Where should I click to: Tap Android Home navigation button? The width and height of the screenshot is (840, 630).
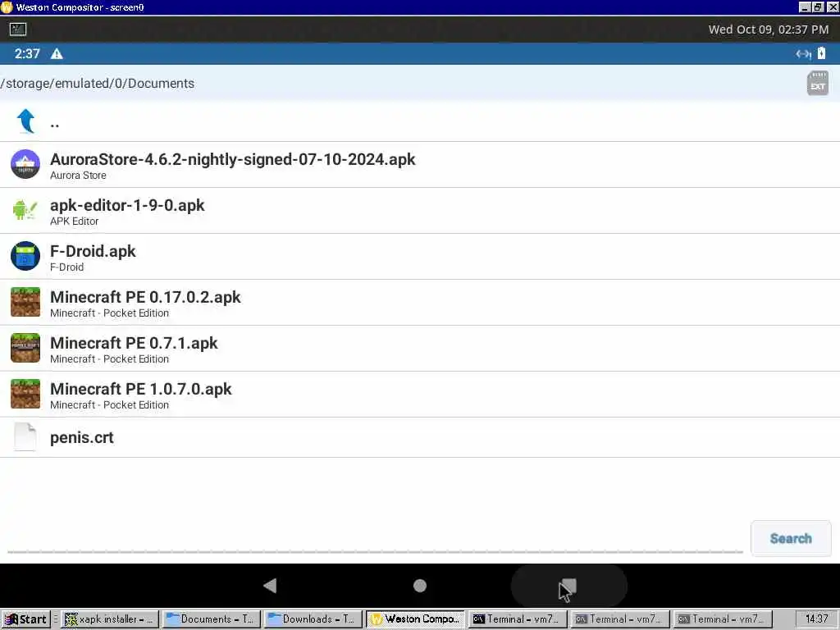(420, 586)
